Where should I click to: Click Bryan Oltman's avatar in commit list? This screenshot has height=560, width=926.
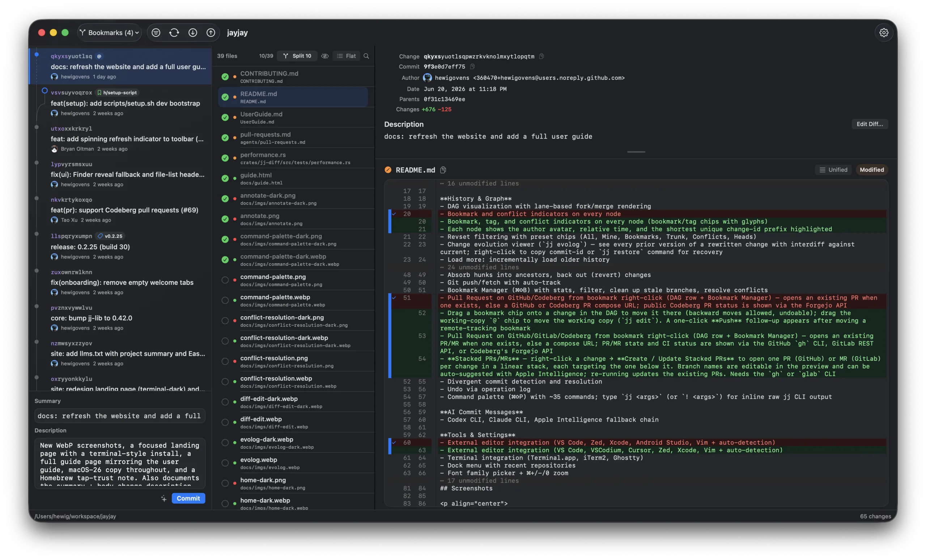pos(54,149)
